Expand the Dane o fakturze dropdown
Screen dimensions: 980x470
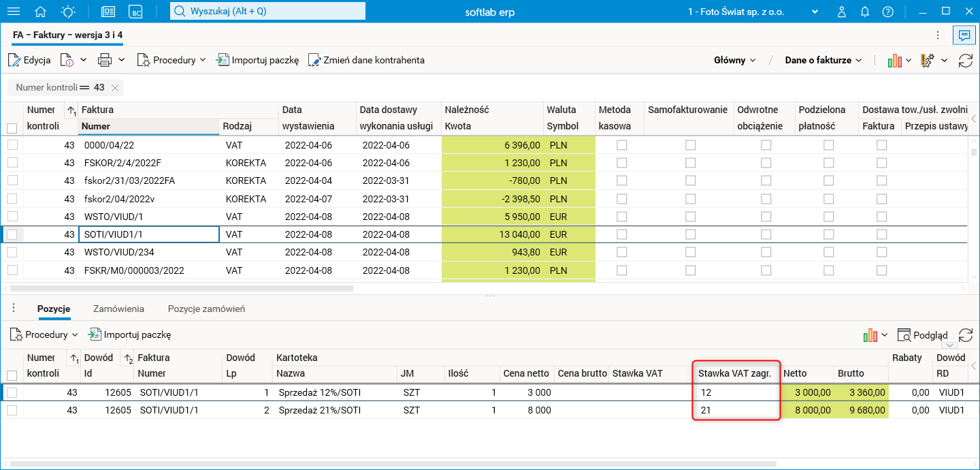[x=823, y=60]
